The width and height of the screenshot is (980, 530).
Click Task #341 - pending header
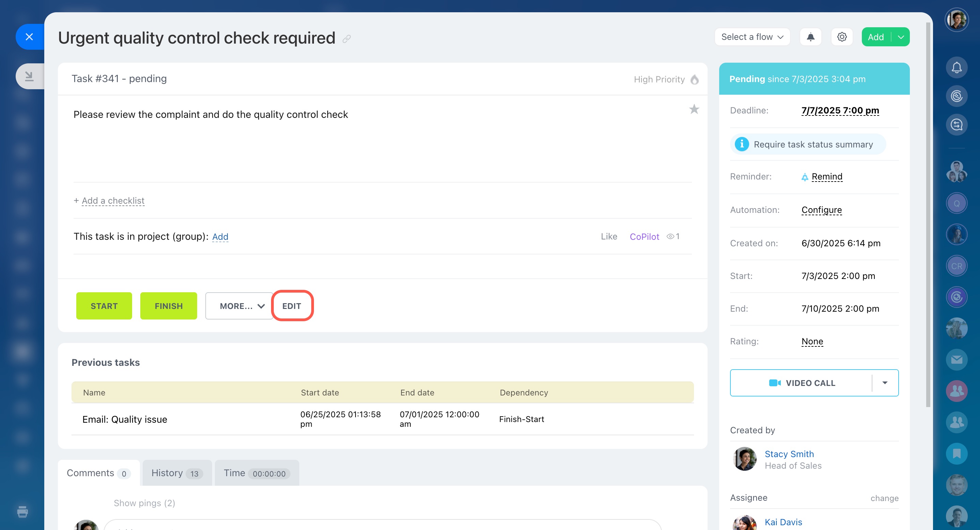tap(119, 78)
